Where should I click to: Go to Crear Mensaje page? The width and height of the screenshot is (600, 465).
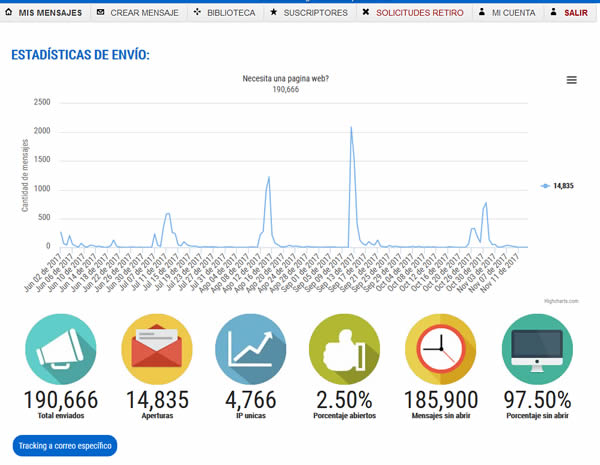(144, 13)
